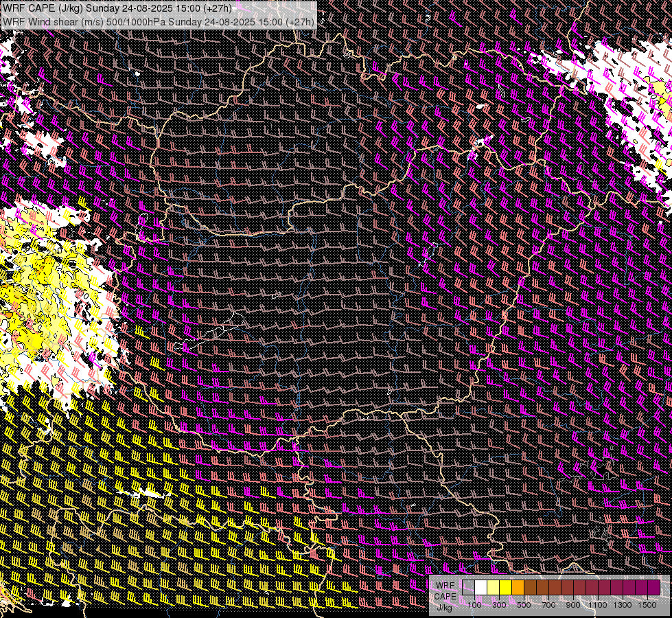672x618 pixels.
Task: Click the WRF Wind shear title line
Action: (158, 21)
